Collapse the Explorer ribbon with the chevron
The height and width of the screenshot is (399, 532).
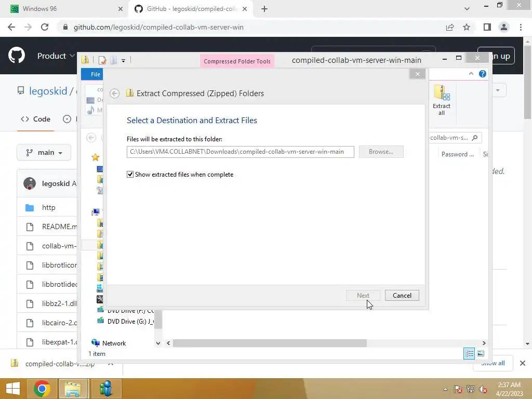coord(471,74)
